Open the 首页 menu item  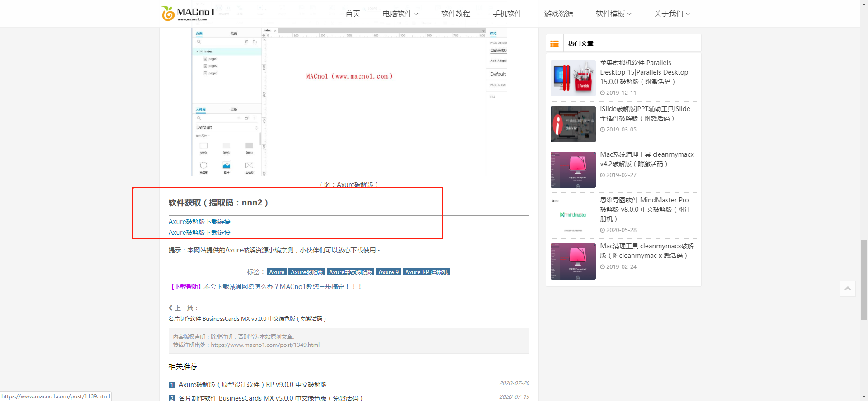tap(353, 14)
